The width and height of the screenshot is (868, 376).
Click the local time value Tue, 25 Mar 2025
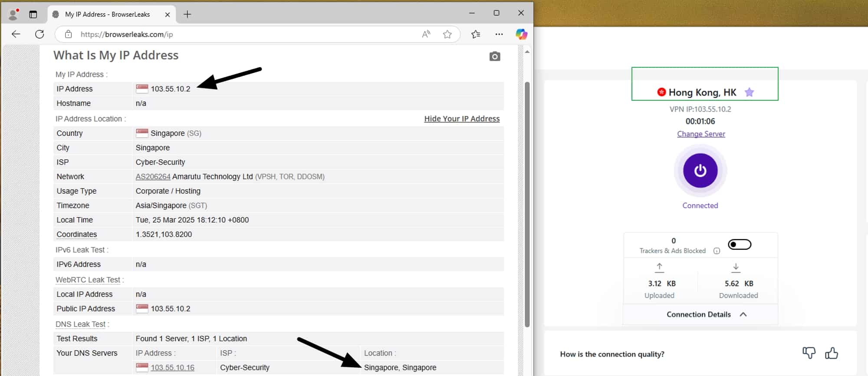192,220
